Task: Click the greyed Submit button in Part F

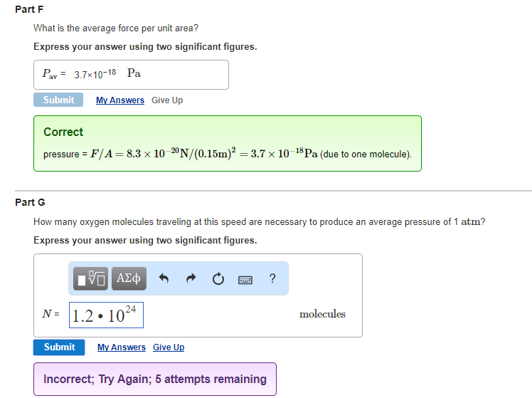Action: click(58, 100)
